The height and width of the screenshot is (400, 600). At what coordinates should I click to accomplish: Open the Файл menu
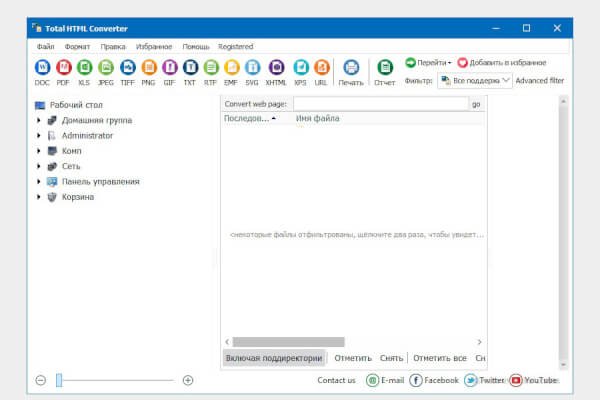pos(46,47)
